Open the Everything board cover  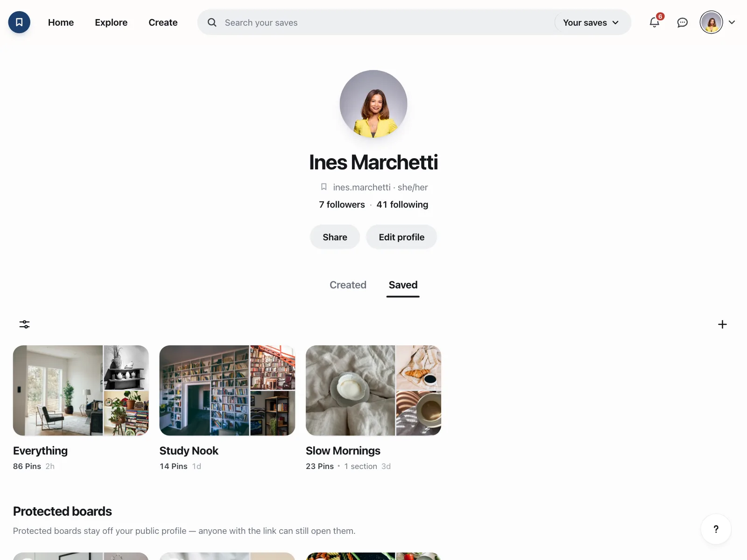click(x=81, y=391)
